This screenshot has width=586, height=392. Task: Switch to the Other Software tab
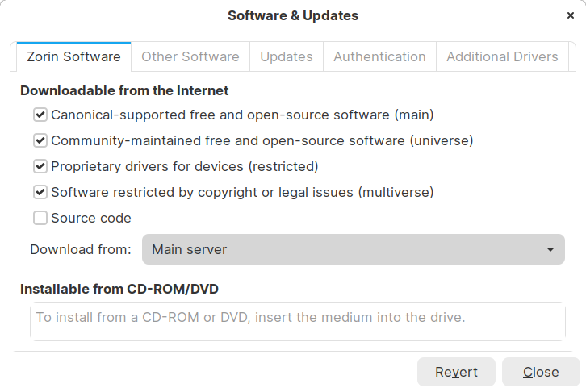click(190, 57)
